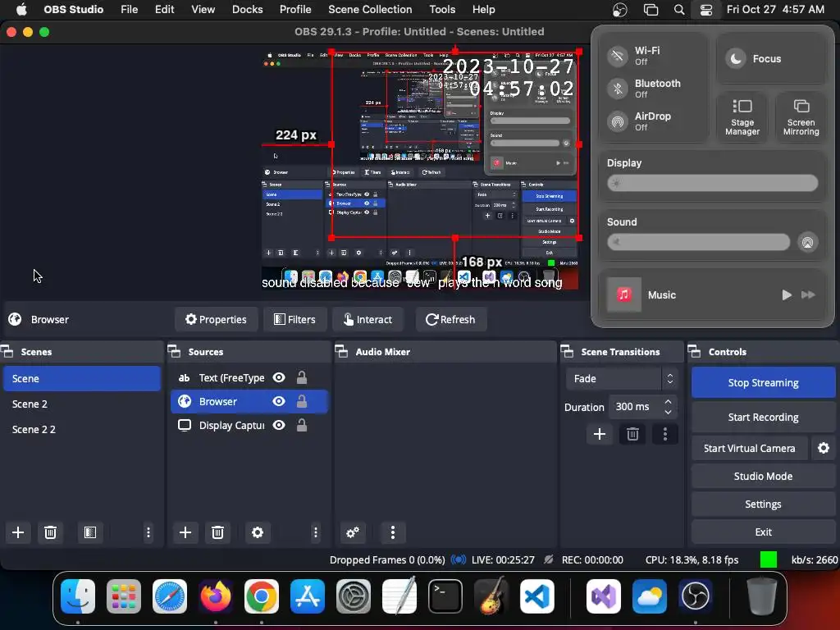Remove scene transition with trash icon
This screenshot has height=630, width=840.
[x=632, y=434]
